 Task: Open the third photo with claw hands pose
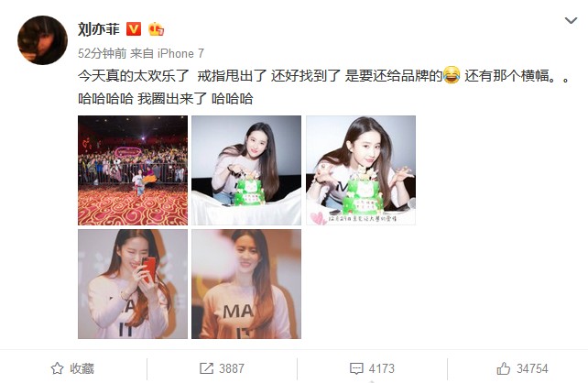[x=361, y=170]
